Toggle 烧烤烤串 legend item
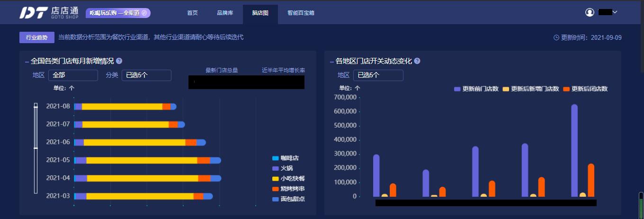The height and width of the screenshot is (219, 644). coord(288,189)
